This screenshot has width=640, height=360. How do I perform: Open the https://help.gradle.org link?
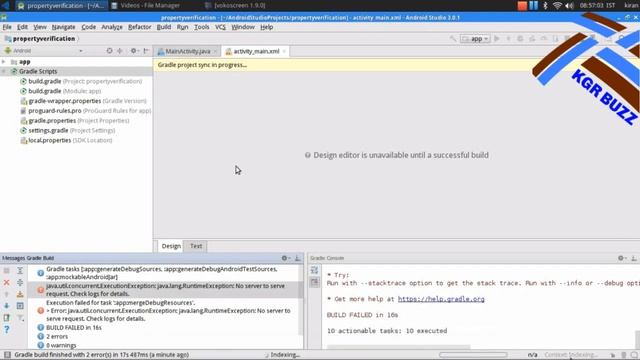(x=441, y=299)
